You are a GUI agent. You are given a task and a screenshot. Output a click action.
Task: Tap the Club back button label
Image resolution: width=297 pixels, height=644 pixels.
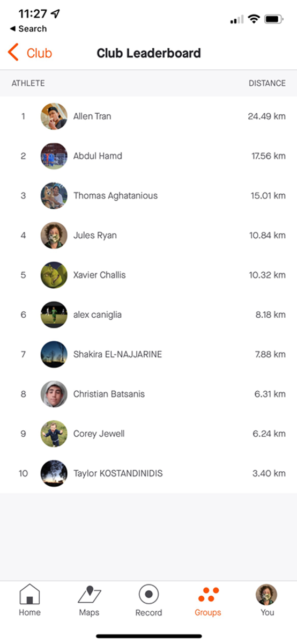[x=39, y=53]
